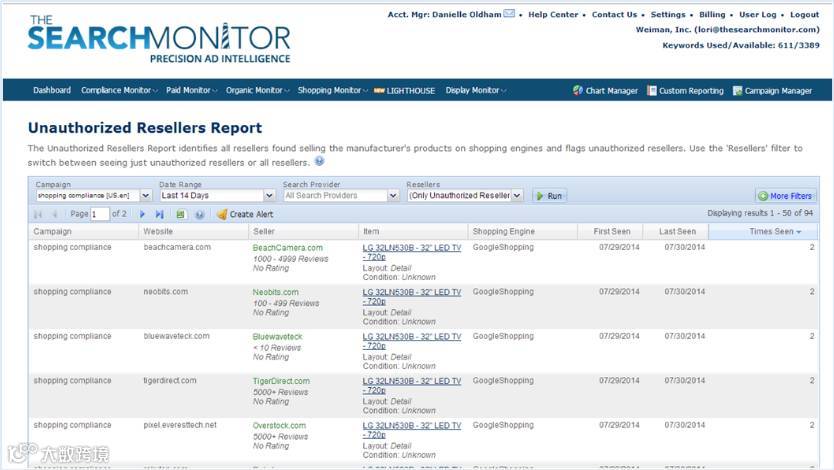The height and width of the screenshot is (470, 834).
Task: Open Settings link
Action: point(668,14)
